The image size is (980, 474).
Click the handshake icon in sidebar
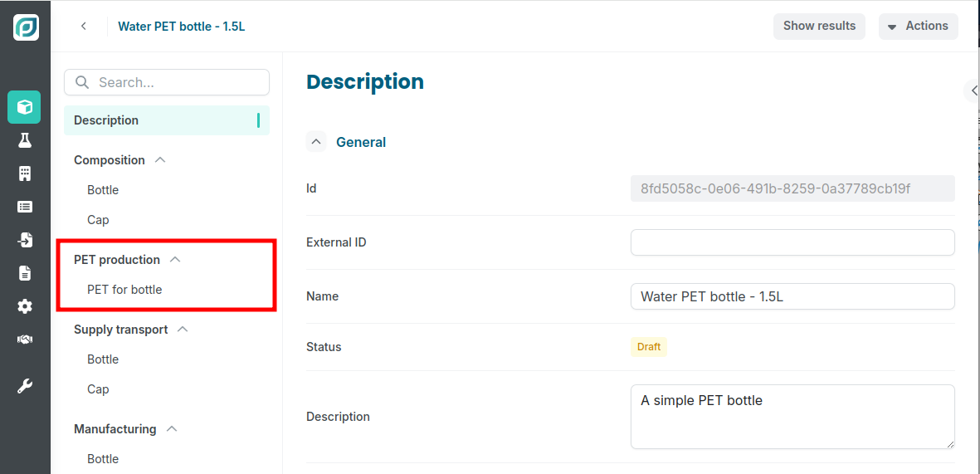point(24,340)
